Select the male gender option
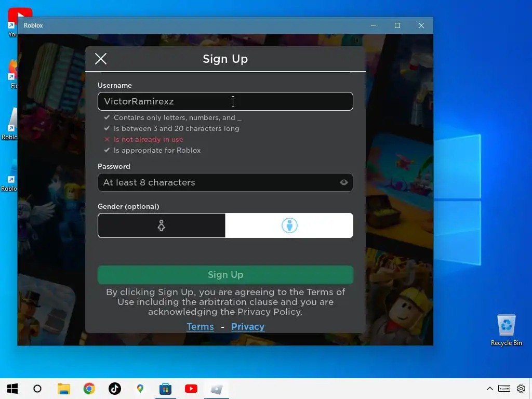The image size is (532, 399). (x=289, y=225)
